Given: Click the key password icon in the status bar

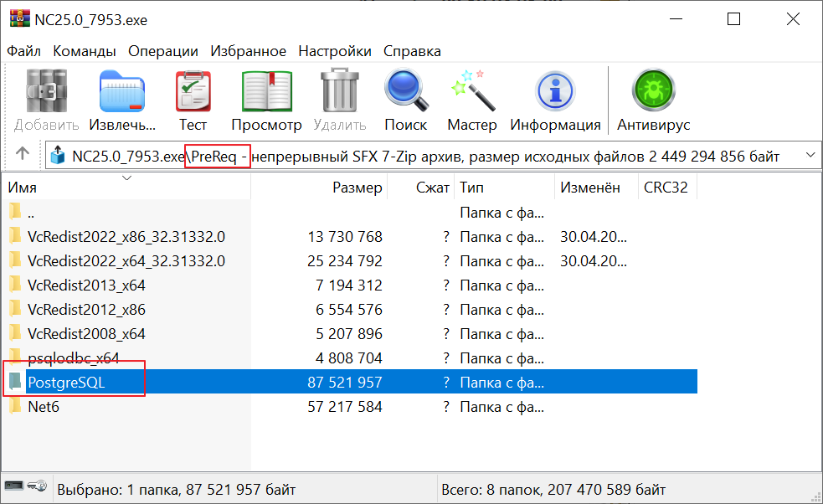Looking at the screenshot, I should pyautogui.click(x=38, y=486).
